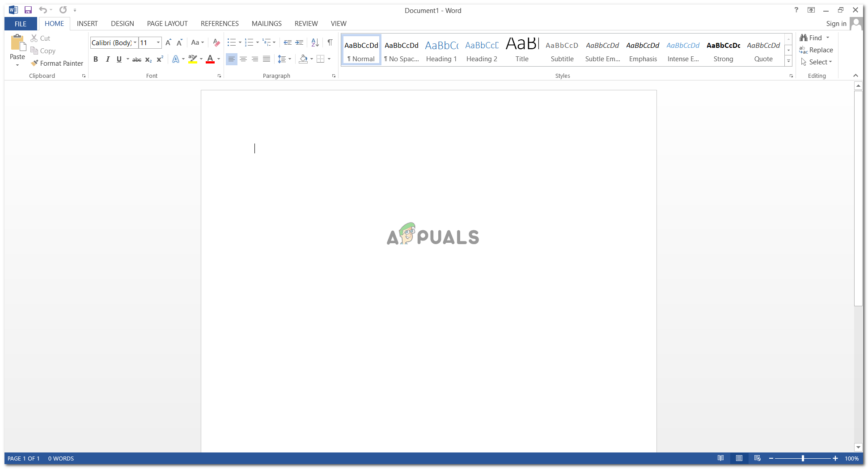
Task: Sort paragraphs alphabetically
Action: point(315,43)
